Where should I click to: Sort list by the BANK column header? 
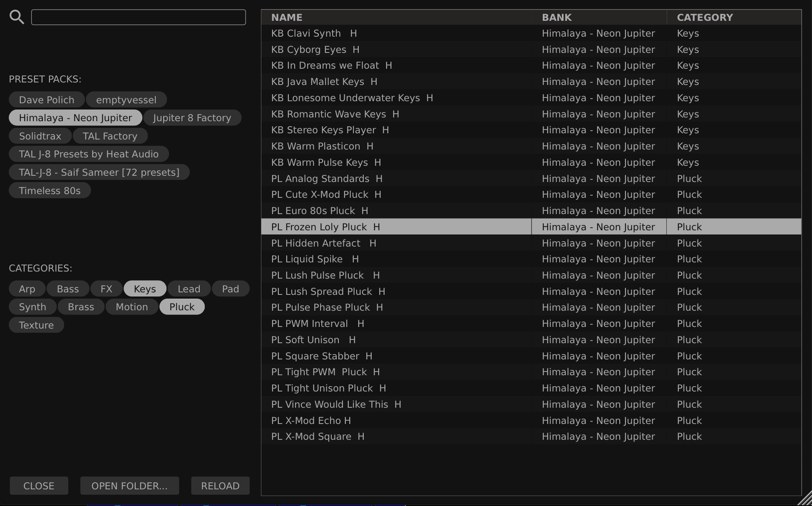point(556,17)
